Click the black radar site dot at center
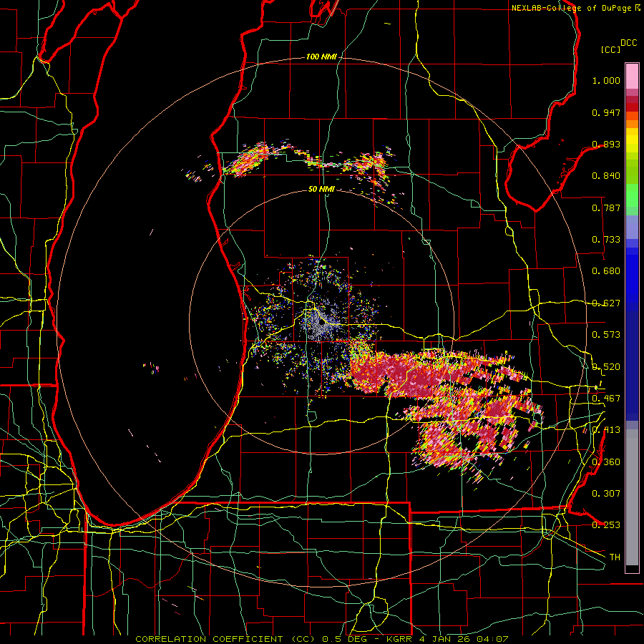This screenshot has width=644, height=644. (x=321, y=323)
